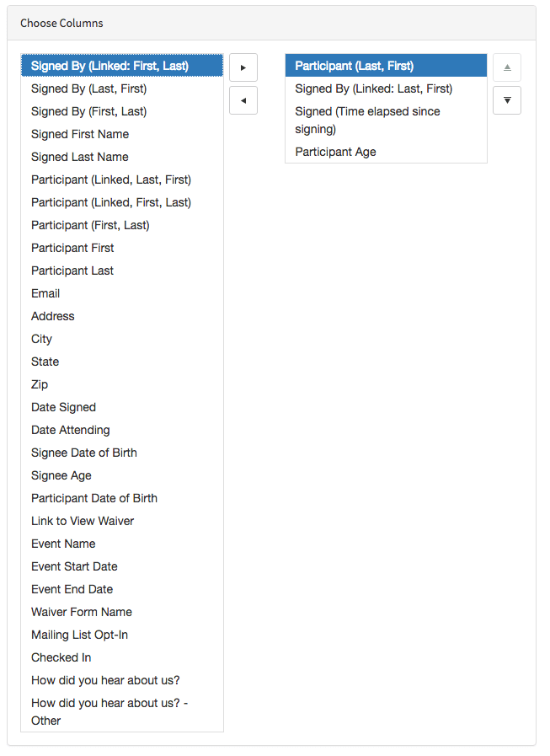The width and height of the screenshot is (550, 756).
Task: Choose the Signee Date of Birth option
Action: tap(83, 453)
